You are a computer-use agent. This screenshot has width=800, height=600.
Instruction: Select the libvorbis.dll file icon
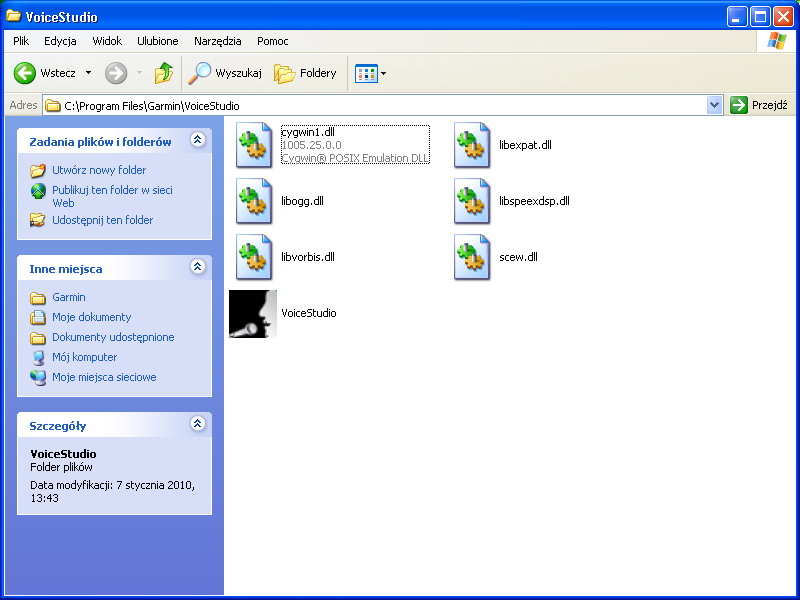pos(253,258)
